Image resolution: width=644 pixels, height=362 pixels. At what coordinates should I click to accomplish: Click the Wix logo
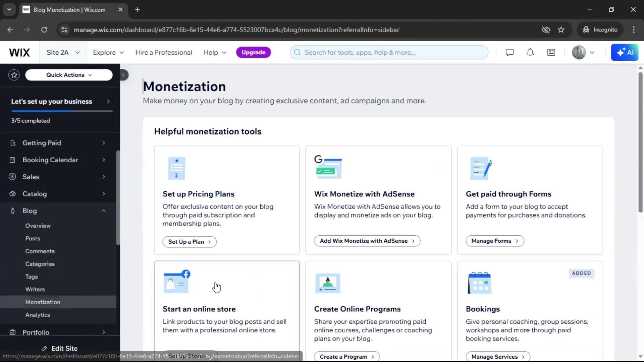click(x=19, y=52)
